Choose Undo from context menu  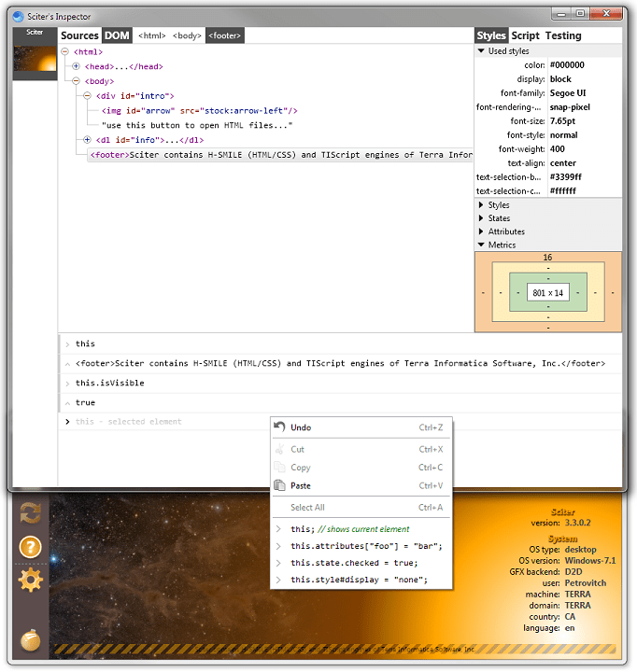coord(361,427)
